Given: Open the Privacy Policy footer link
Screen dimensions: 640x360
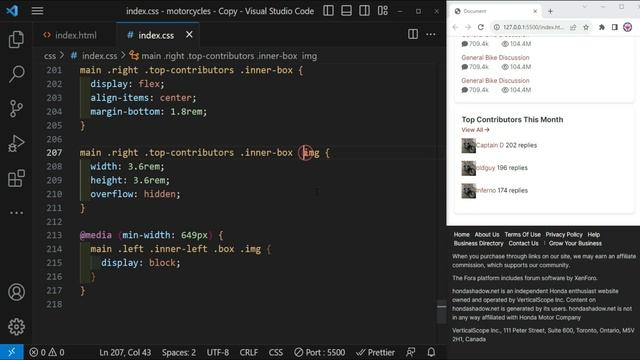Looking at the screenshot, I should 564,235.
